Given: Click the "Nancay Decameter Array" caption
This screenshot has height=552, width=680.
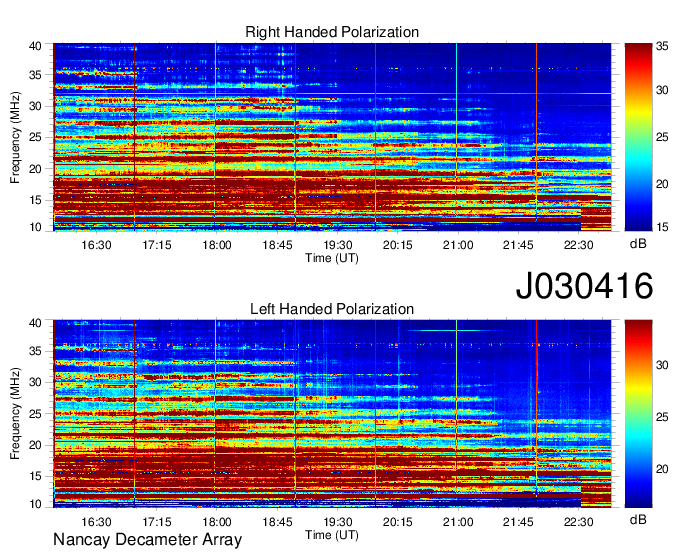Looking at the screenshot, I should point(147,540).
